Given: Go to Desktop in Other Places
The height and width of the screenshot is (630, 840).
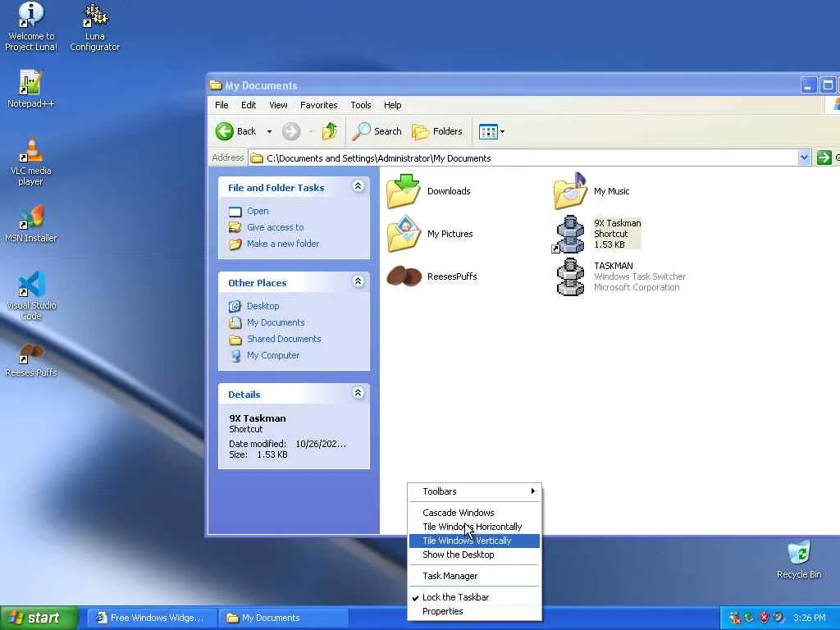Looking at the screenshot, I should coord(262,306).
